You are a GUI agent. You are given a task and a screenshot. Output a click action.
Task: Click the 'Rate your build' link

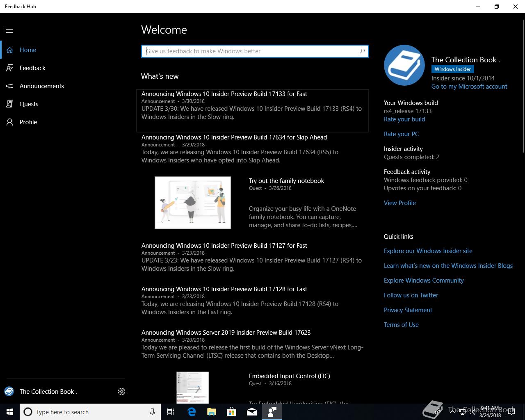pos(404,119)
